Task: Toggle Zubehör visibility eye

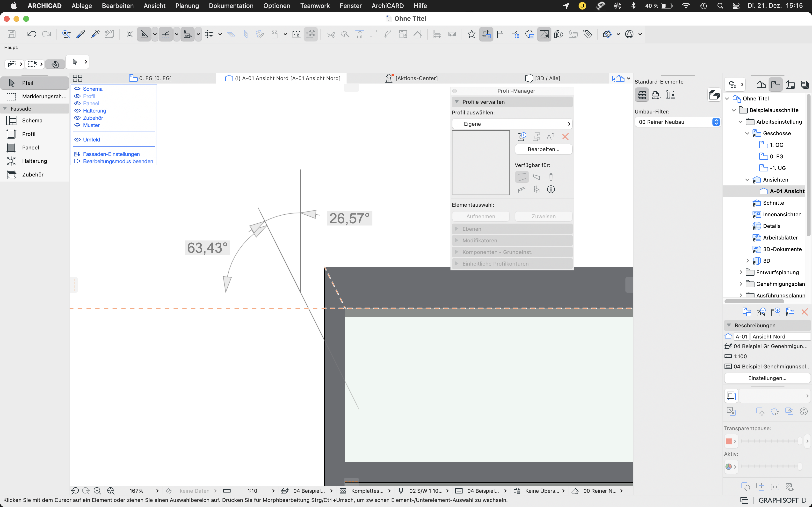Action: click(x=78, y=118)
